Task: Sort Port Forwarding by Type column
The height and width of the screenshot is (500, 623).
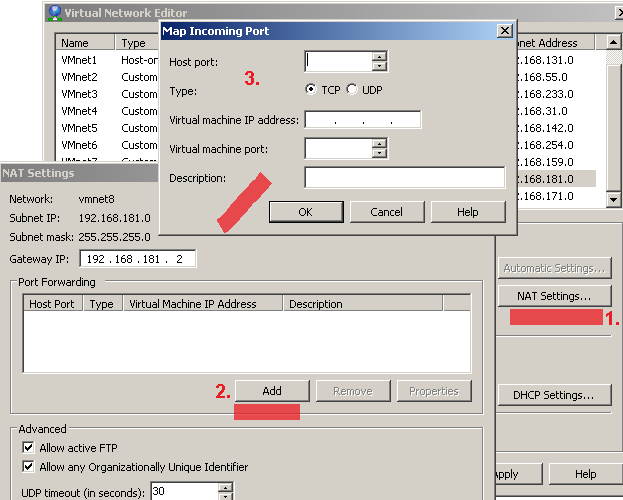Action: click(x=103, y=304)
